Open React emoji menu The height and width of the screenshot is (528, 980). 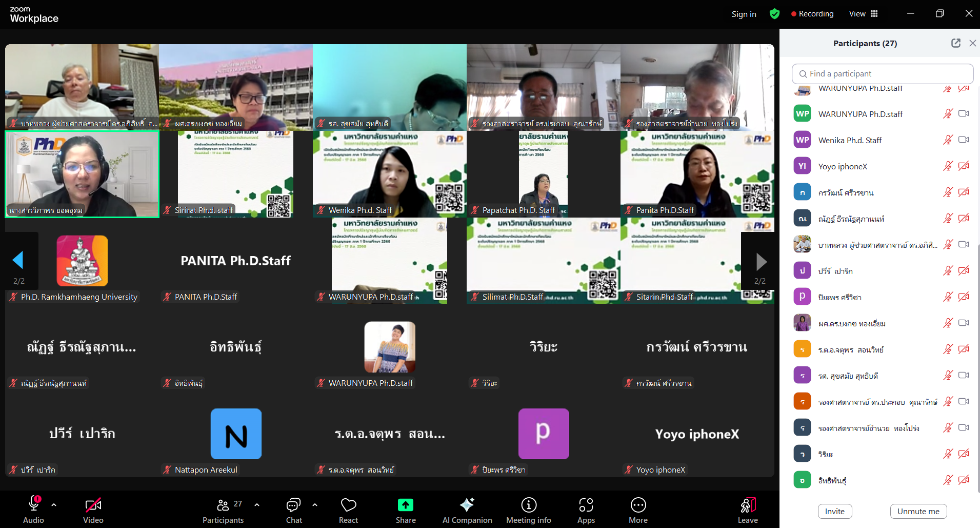tap(349, 509)
